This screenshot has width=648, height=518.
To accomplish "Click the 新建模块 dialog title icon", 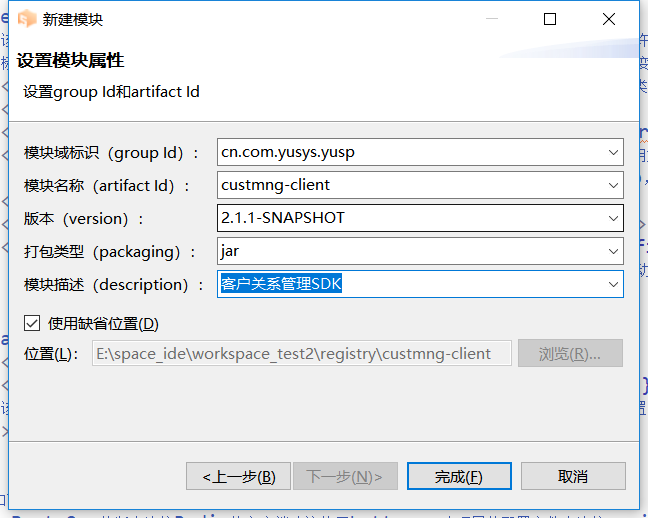I will tap(27, 19).
